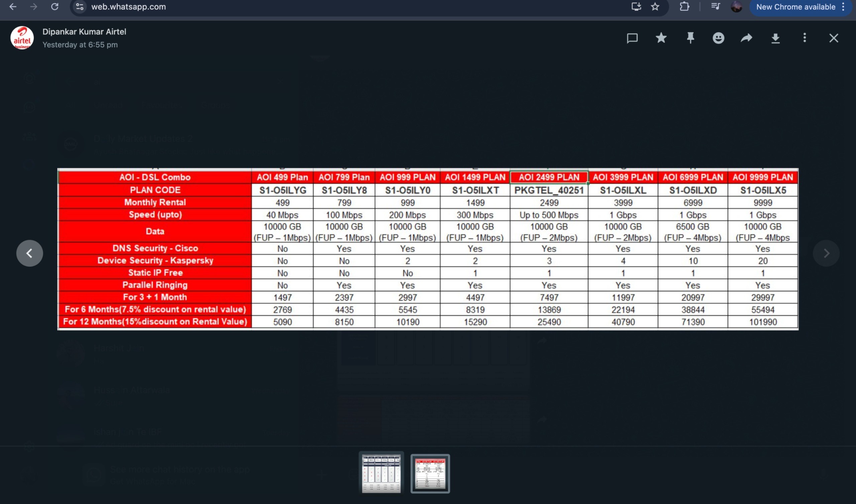This screenshot has height=504, width=856.
Task: Select the first image thumbnail
Action: (x=381, y=474)
